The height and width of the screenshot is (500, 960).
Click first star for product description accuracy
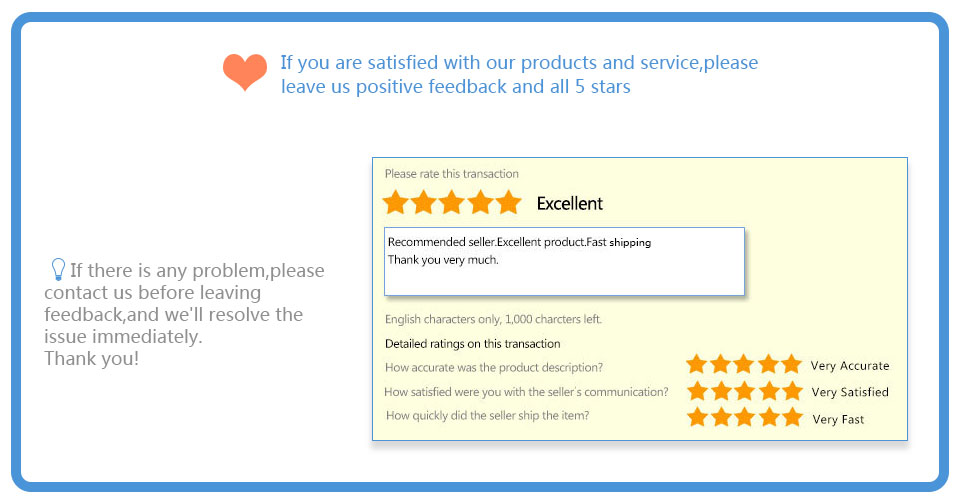(x=697, y=365)
